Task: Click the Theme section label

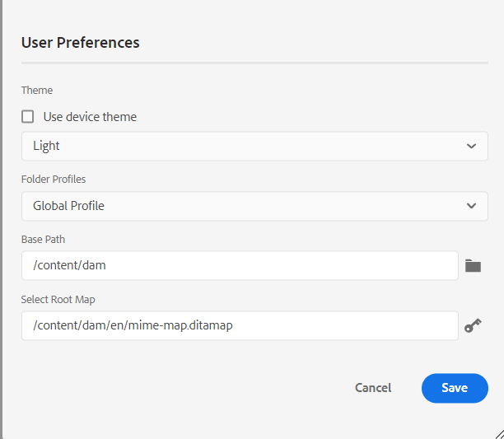Action: click(x=37, y=91)
